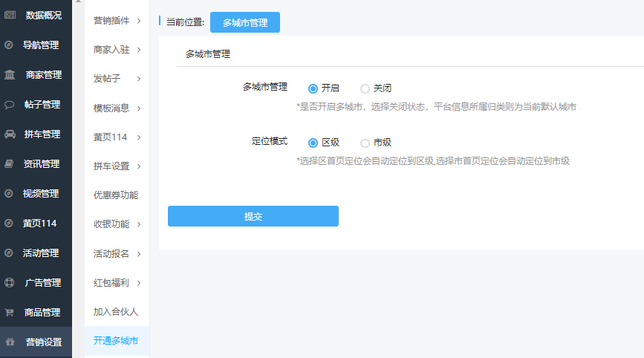Open 商家入驻 submenu label

[111, 50]
